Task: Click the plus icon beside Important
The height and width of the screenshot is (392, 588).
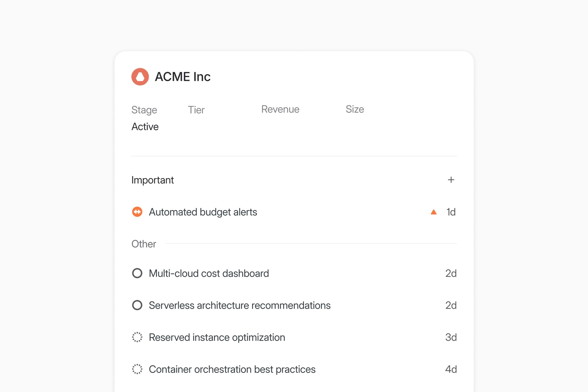Action: (451, 180)
